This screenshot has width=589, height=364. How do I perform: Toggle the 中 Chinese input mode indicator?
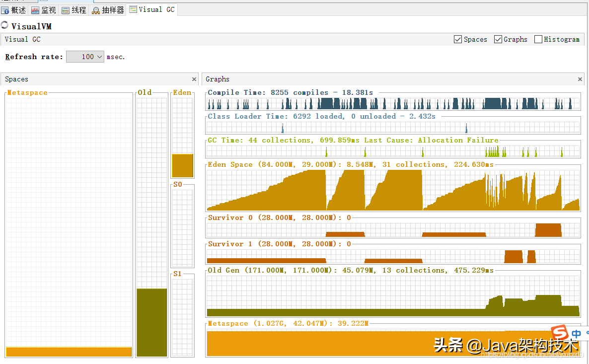pos(576,334)
